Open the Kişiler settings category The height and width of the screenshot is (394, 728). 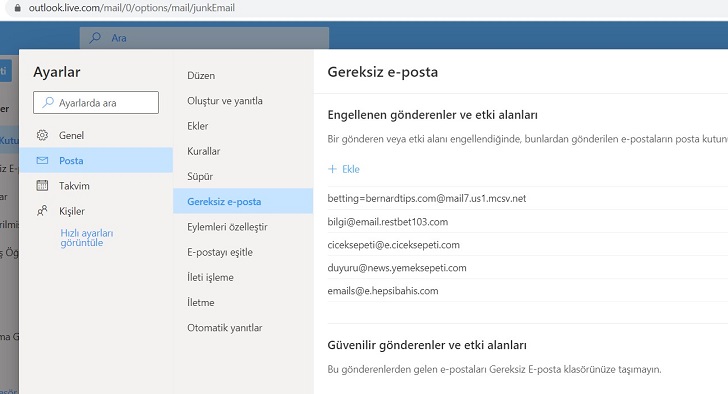click(96, 211)
